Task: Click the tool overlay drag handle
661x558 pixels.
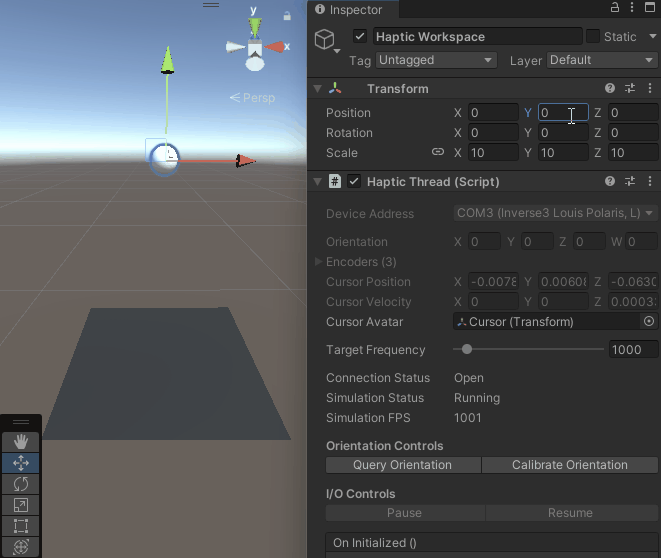Action: click(x=21, y=422)
